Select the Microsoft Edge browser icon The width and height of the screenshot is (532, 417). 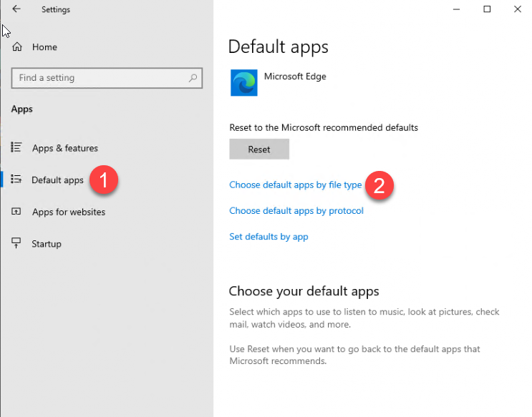coord(243,83)
